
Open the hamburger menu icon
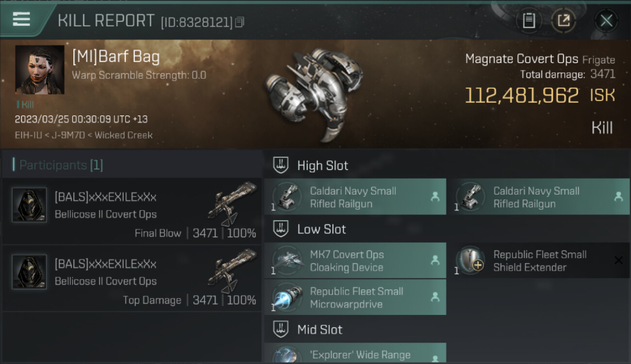21,19
